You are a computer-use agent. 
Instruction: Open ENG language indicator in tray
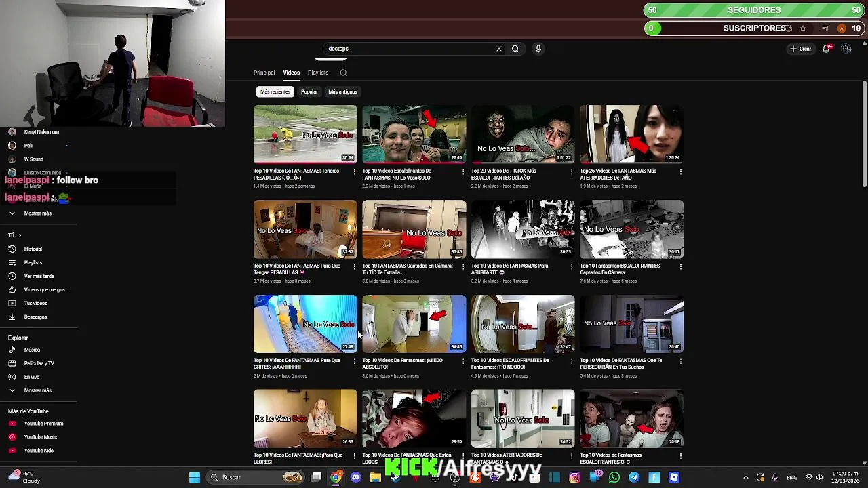tap(792, 477)
